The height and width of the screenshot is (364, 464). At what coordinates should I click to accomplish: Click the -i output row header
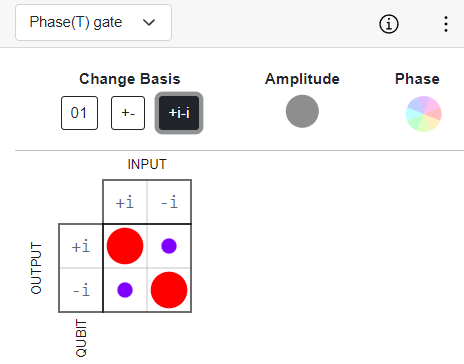pyautogui.click(x=81, y=290)
